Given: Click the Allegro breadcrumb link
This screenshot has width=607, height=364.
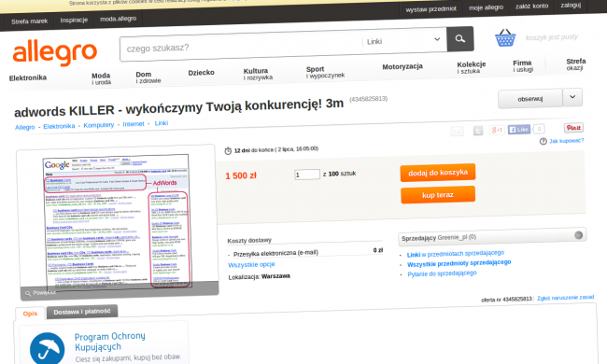Looking at the screenshot, I should 25,127.
